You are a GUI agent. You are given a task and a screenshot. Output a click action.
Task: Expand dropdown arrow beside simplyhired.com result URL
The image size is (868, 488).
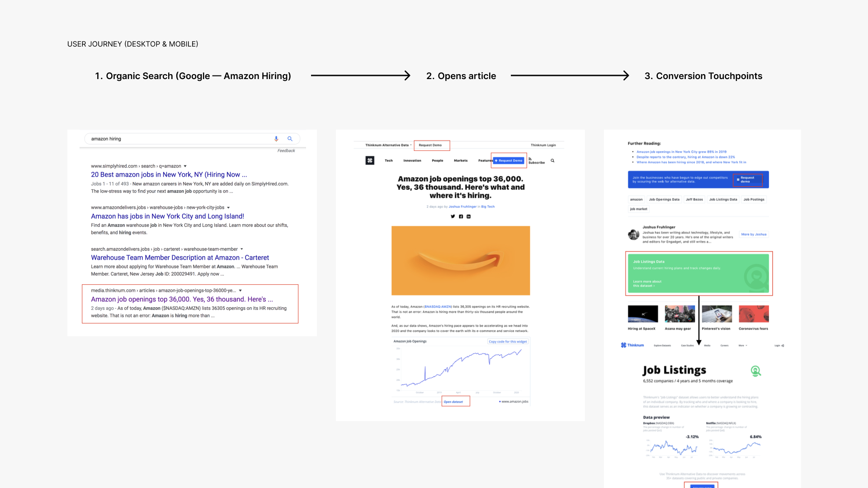click(x=185, y=166)
